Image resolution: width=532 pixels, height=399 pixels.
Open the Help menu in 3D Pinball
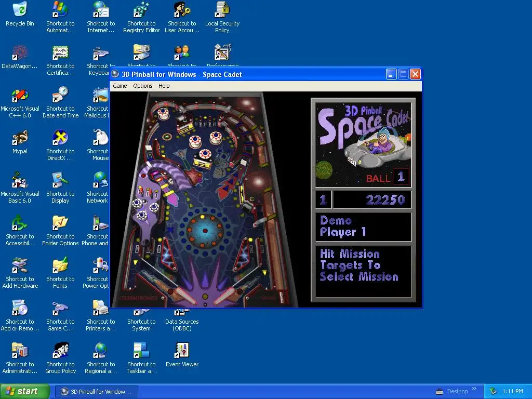(x=164, y=86)
